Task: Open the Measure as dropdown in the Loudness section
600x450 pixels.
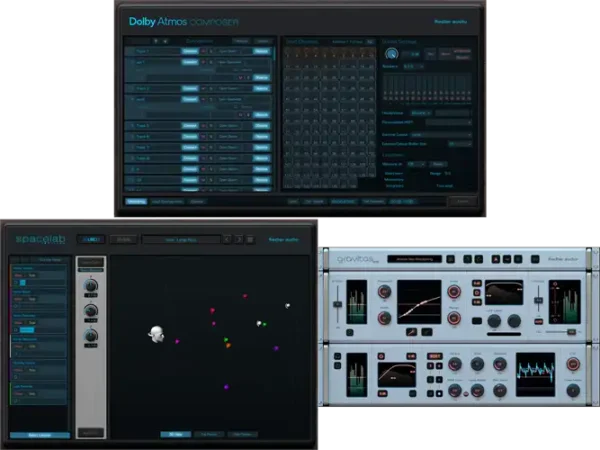Action: (416, 164)
